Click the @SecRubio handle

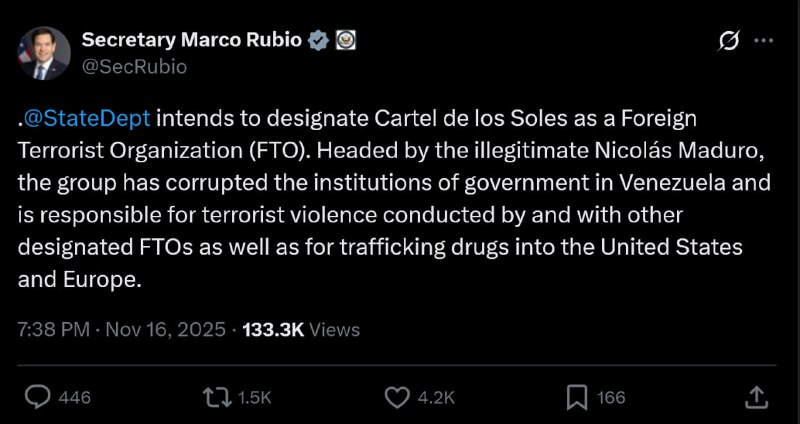(x=133, y=67)
